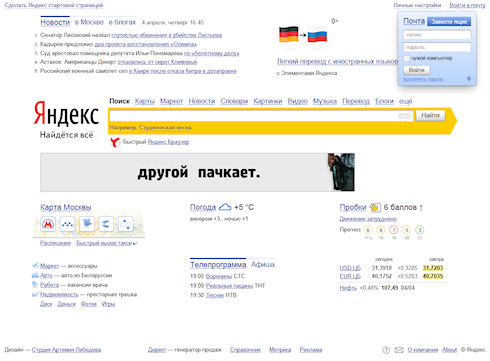Click the example query link under search box
490x361 pixels.
[x=165, y=127]
